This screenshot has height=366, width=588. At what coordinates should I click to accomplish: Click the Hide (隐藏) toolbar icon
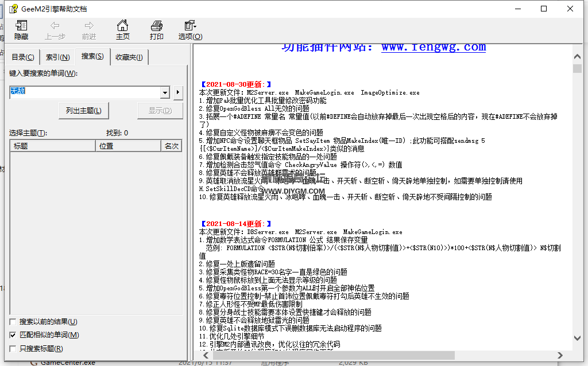21,30
